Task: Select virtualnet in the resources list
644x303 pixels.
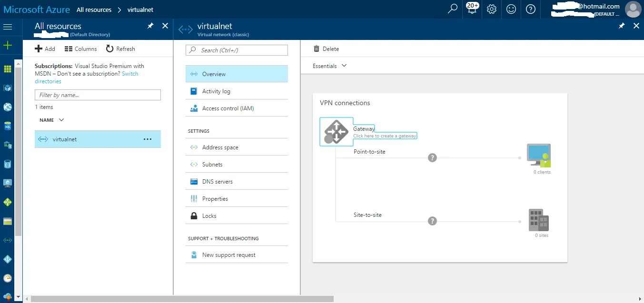Action: 98,139
